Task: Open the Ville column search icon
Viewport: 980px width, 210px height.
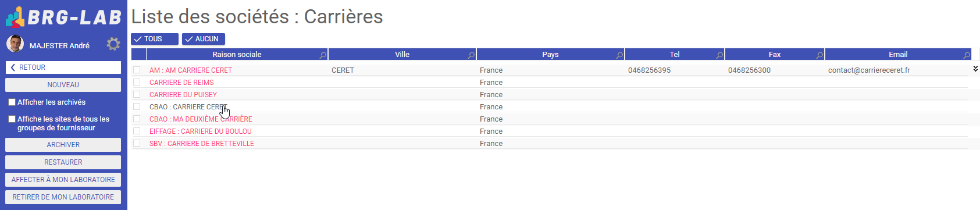Action: coord(471,55)
